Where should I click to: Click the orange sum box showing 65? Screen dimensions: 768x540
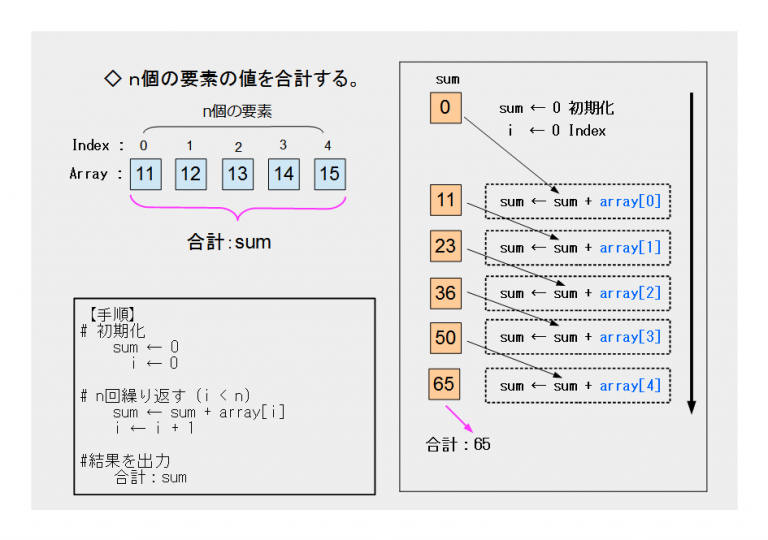445,384
